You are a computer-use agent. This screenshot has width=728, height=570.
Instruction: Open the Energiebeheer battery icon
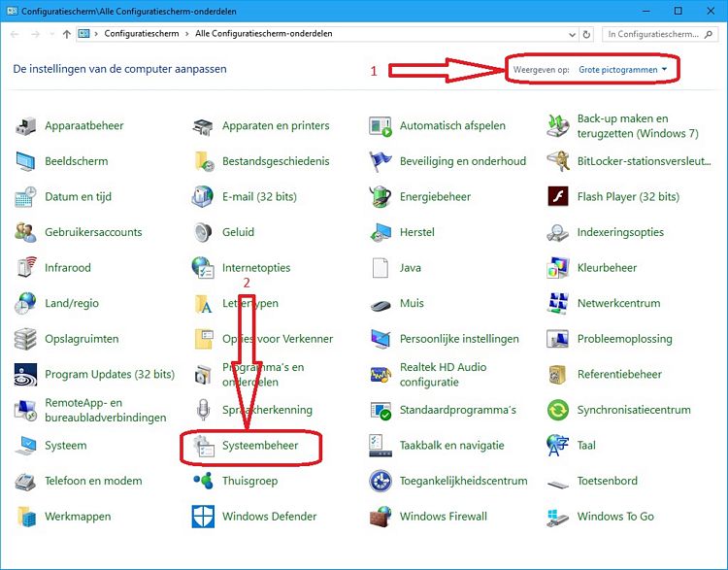(x=381, y=197)
